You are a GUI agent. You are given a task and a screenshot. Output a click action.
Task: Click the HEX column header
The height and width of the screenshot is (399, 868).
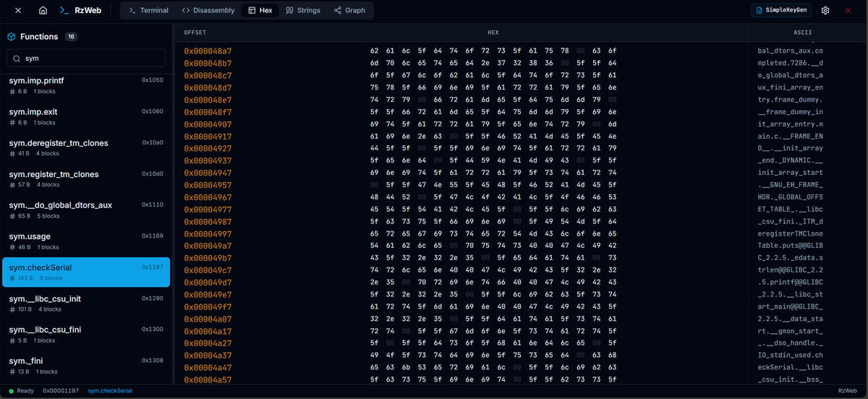(493, 33)
